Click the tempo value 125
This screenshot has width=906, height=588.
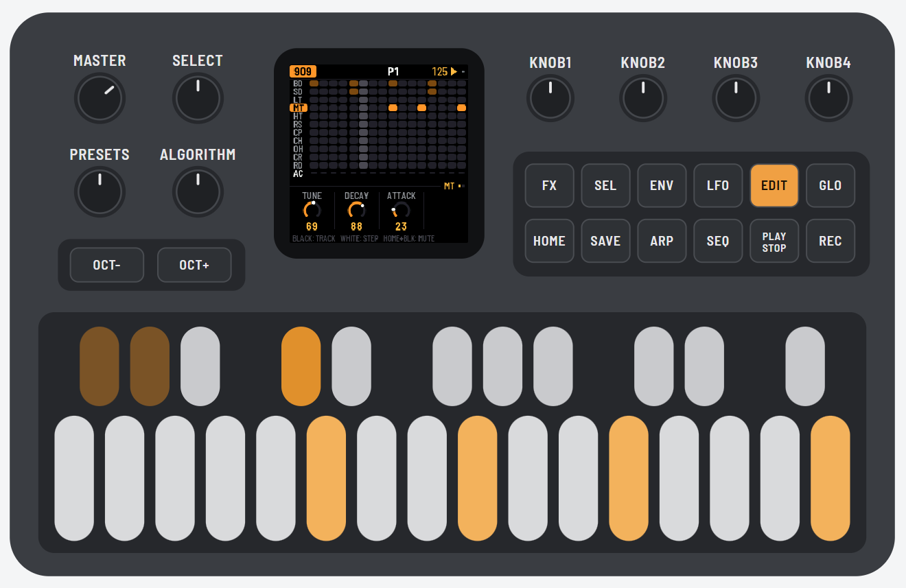point(439,71)
